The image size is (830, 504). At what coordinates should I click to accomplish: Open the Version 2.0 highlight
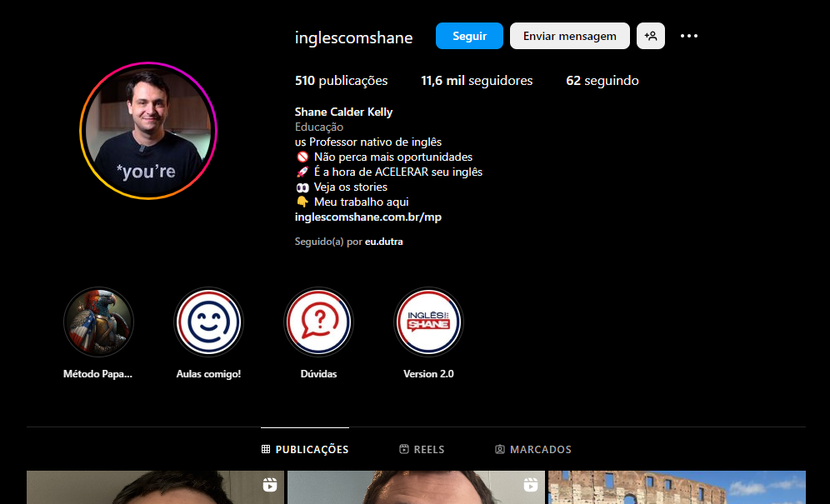click(x=429, y=322)
